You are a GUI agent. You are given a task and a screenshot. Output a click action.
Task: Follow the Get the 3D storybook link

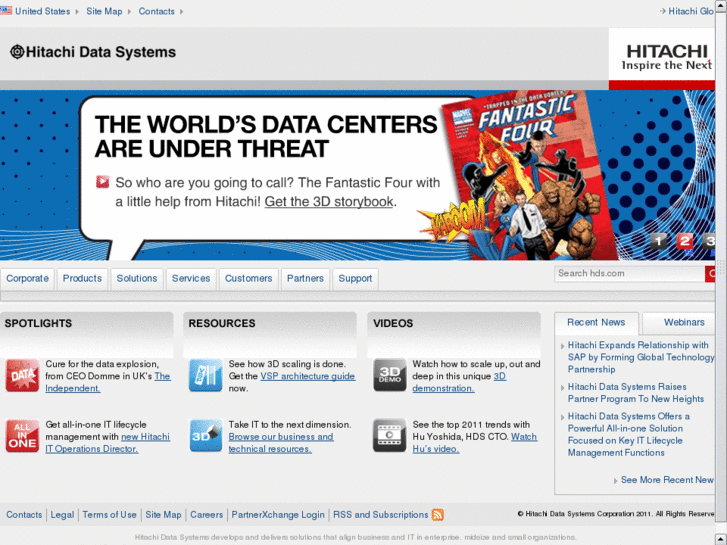pos(329,202)
